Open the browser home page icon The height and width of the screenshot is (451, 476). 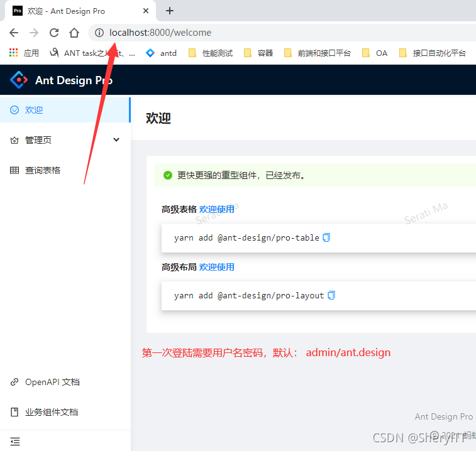pos(74,33)
